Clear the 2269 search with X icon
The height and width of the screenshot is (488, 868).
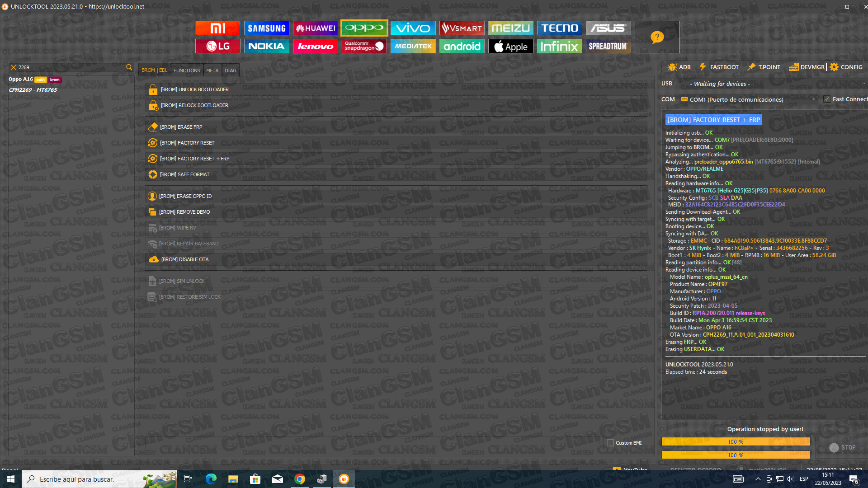click(14, 67)
